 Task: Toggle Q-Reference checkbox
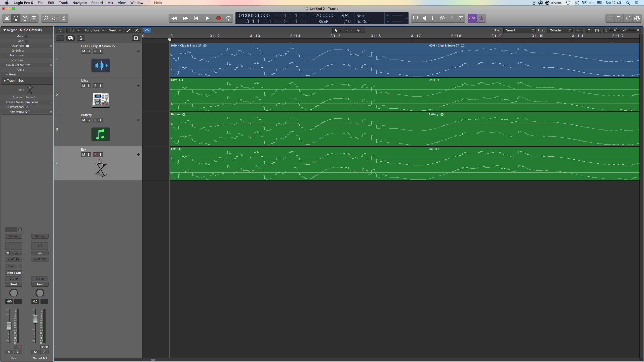27,107
